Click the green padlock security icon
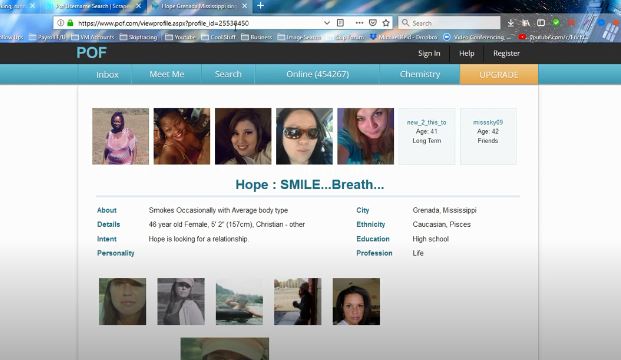 coord(70,23)
